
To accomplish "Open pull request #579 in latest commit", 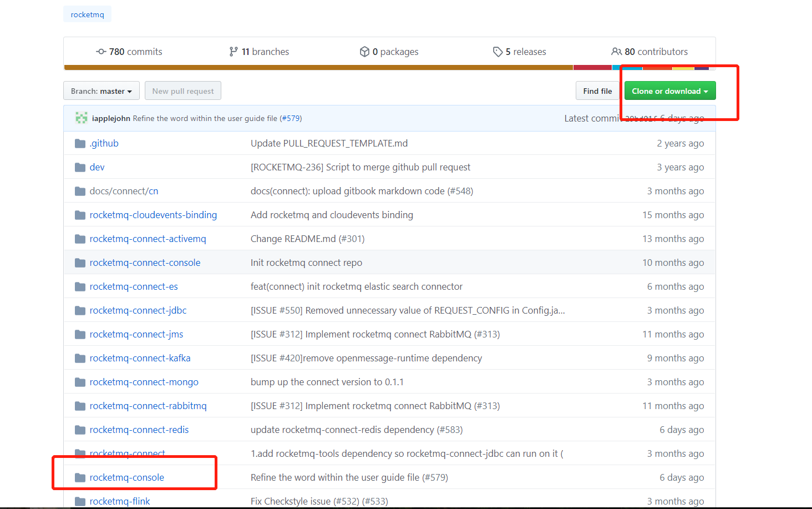I will point(291,118).
